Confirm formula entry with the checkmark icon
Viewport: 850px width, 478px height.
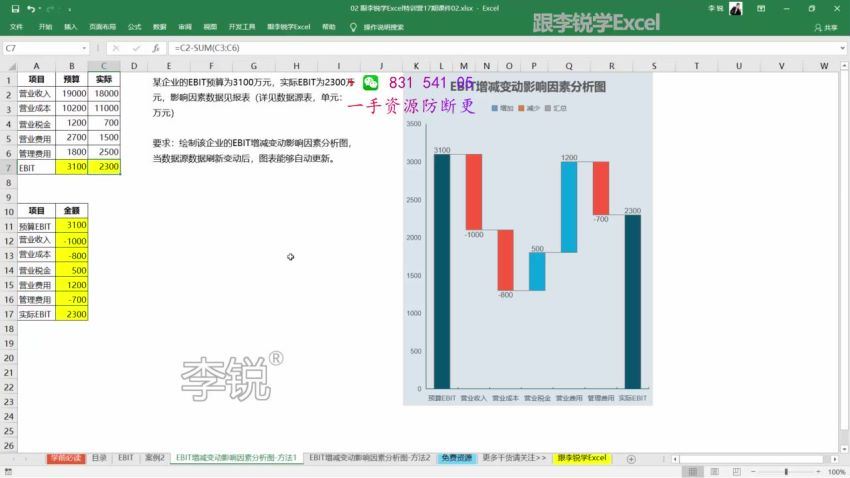pos(137,48)
